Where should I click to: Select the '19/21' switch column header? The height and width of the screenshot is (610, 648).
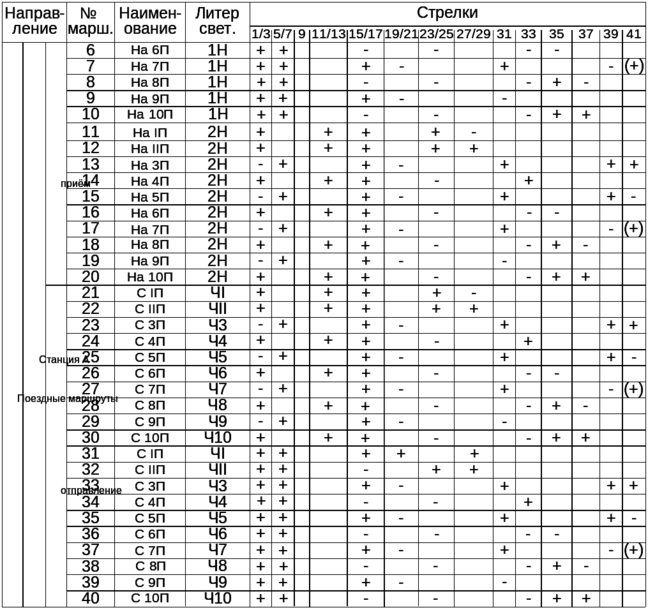tap(401, 34)
